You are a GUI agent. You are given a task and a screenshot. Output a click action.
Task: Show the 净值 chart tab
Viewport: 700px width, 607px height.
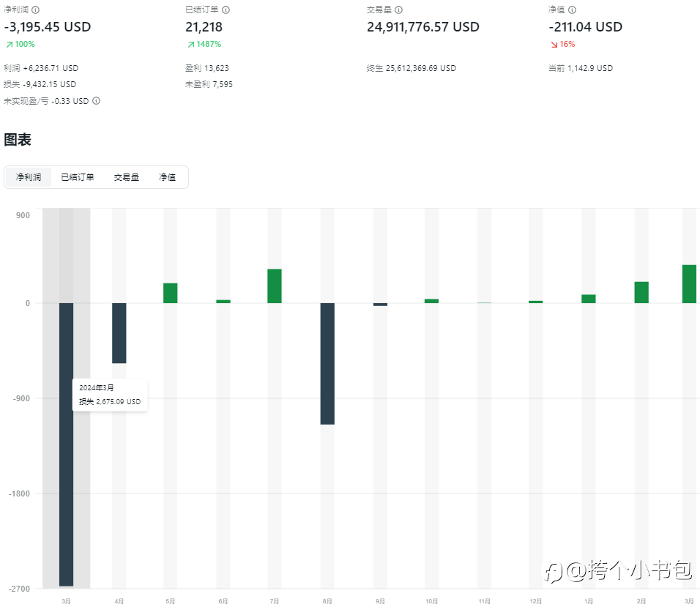click(x=168, y=177)
